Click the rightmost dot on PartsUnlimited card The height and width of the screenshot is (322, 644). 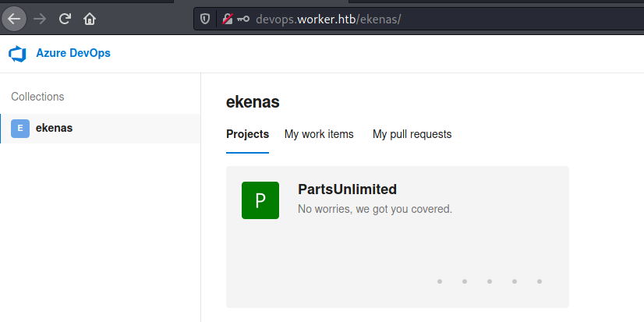pos(540,281)
